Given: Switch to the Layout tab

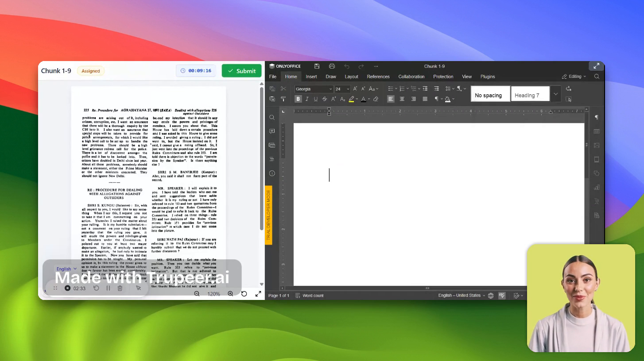Looking at the screenshot, I should point(351,77).
